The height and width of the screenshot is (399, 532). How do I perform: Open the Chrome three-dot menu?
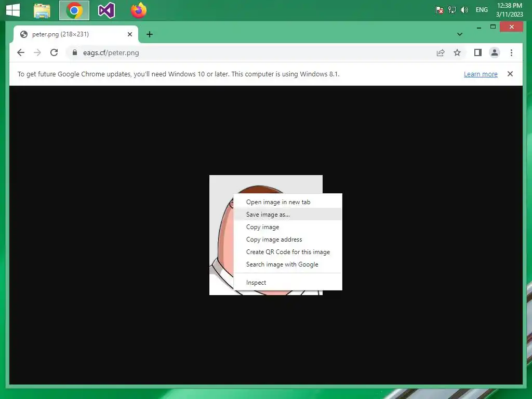(x=511, y=52)
